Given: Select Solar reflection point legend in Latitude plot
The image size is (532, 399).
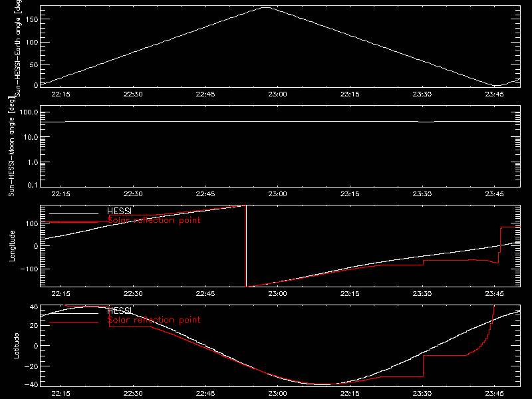Looking at the screenshot, I should [154, 320].
